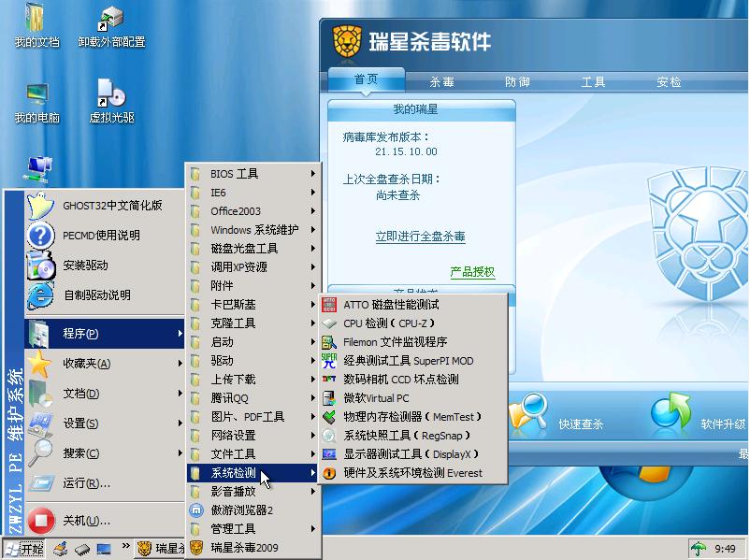Open the 克隆工具 folder entry

click(x=253, y=323)
